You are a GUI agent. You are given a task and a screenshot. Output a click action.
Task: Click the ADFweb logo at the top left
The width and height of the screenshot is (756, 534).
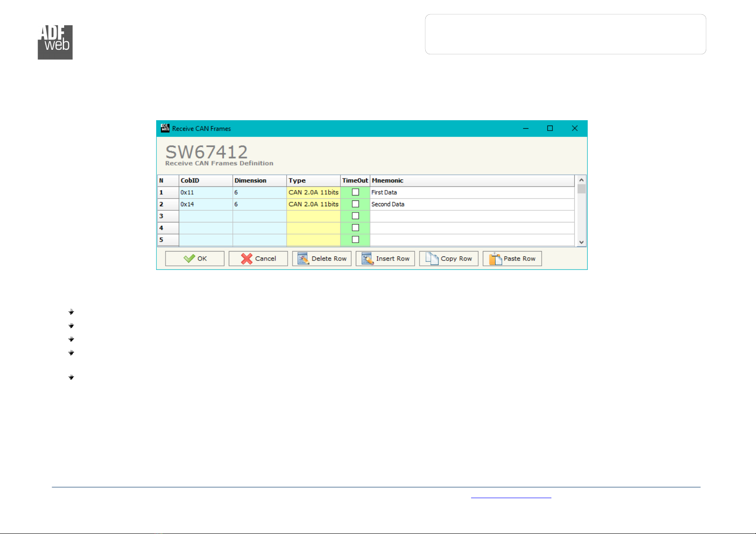55,42
